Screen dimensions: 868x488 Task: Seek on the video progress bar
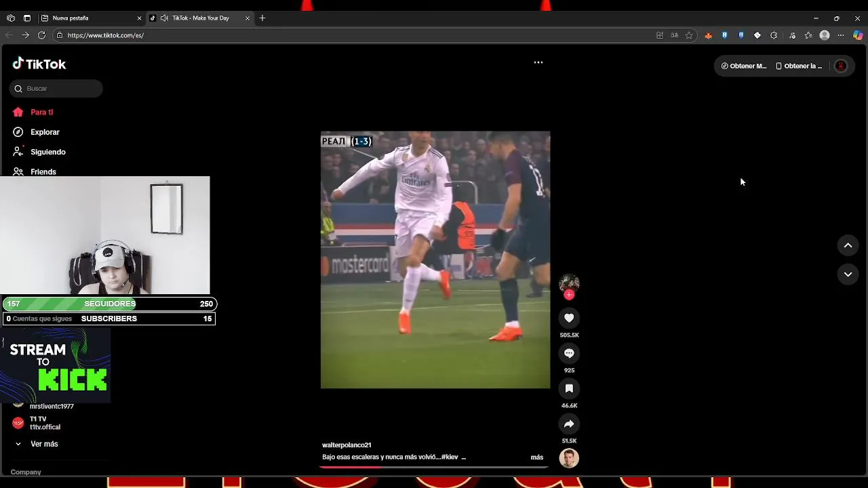[x=434, y=466]
